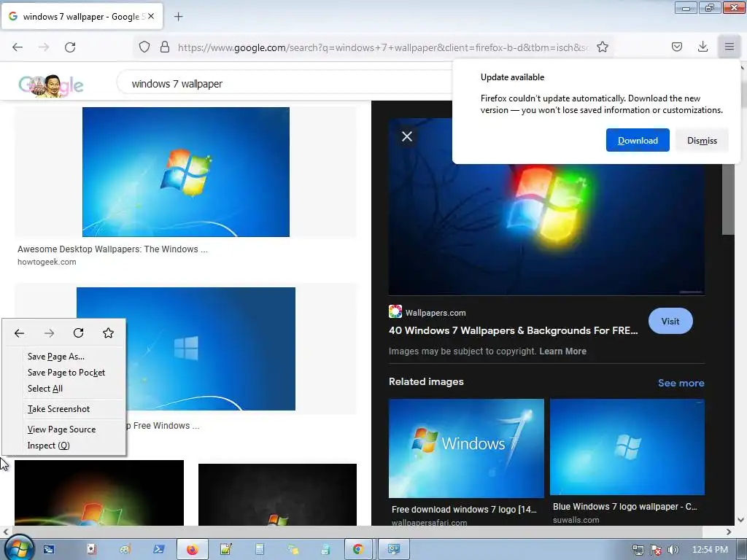The height and width of the screenshot is (560, 747).
Task: Open the Paint palette taskbar icon
Action: [125, 550]
